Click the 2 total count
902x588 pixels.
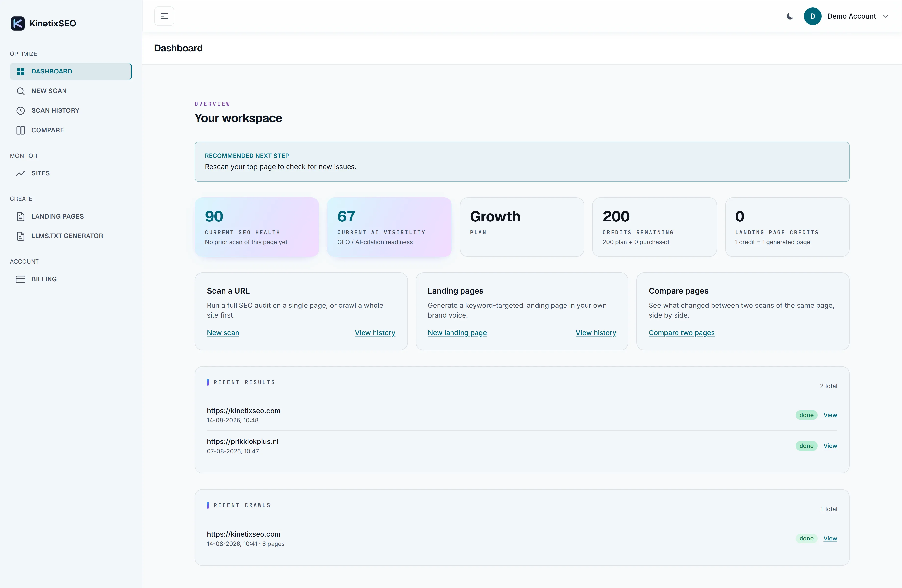point(828,386)
